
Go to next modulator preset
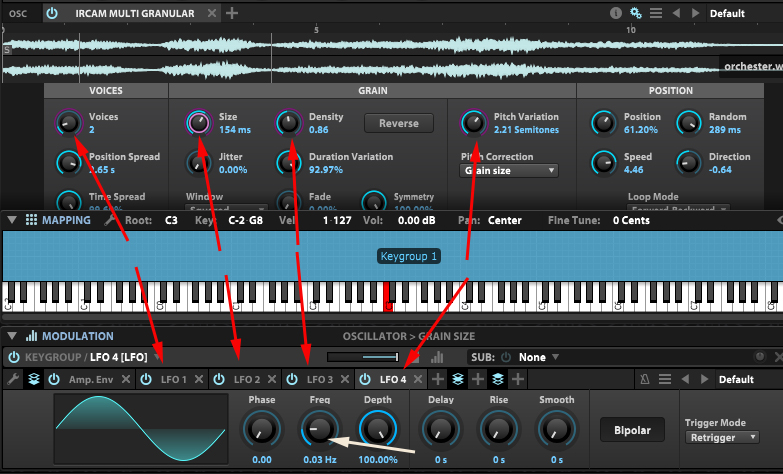pyautogui.click(x=704, y=380)
